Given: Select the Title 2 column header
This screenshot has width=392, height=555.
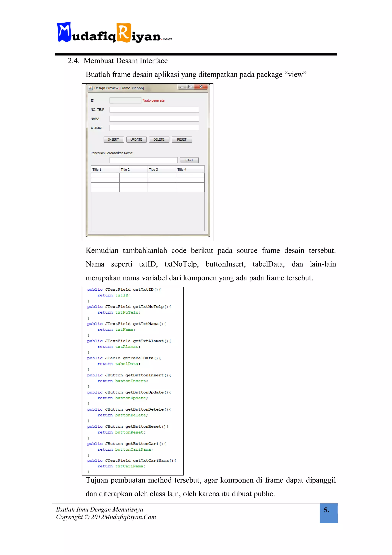Looking at the screenshot, I should (x=134, y=170).
